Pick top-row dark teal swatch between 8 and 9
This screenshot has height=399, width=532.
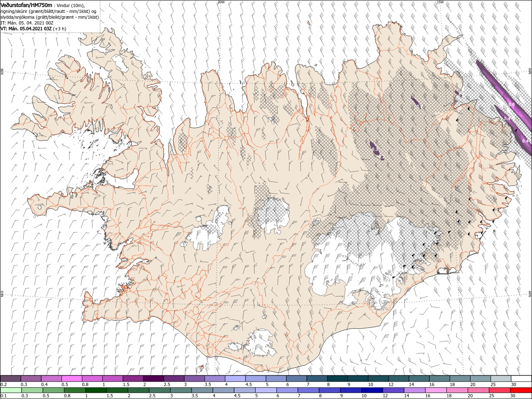(337, 379)
